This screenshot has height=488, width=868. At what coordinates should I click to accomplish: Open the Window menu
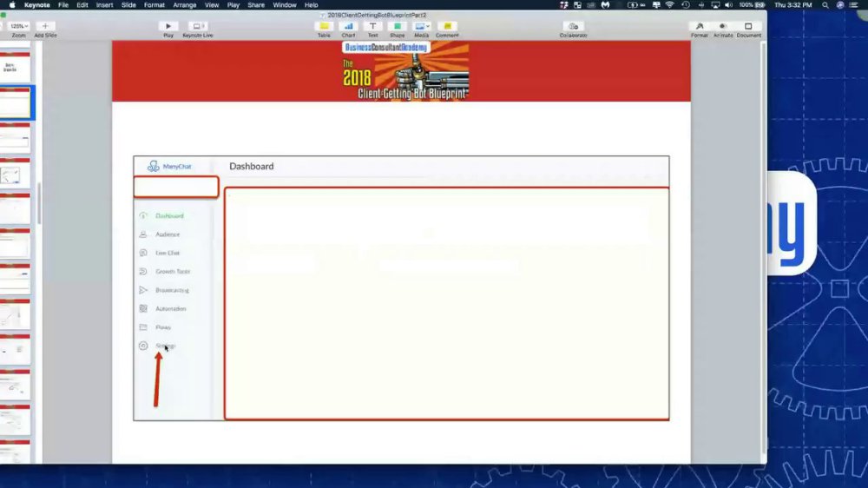(285, 5)
